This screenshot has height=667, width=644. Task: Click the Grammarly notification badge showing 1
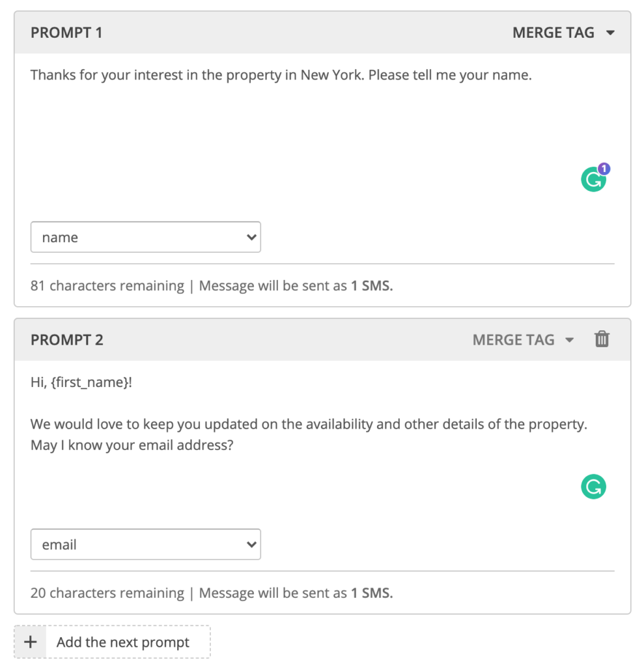click(x=604, y=169)
